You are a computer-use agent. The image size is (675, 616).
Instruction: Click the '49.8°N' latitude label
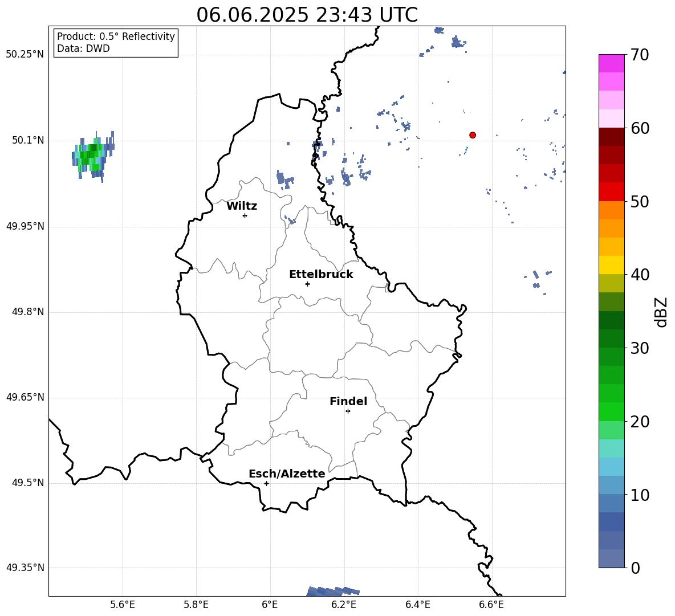coord(28,312)
